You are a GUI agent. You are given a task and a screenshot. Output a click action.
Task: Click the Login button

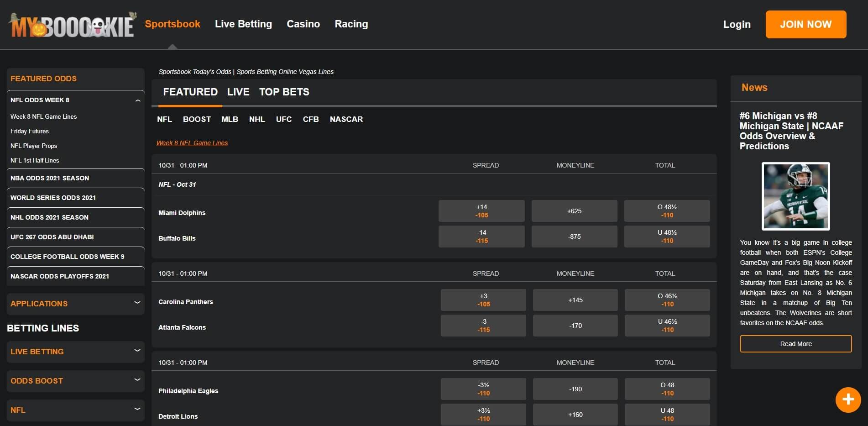coord(737,25)
